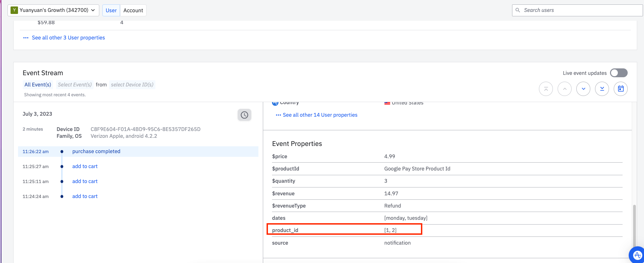Click the search magnifier icon
The height and width of the screenshot is (263, 644).
[x=518, y=10]
